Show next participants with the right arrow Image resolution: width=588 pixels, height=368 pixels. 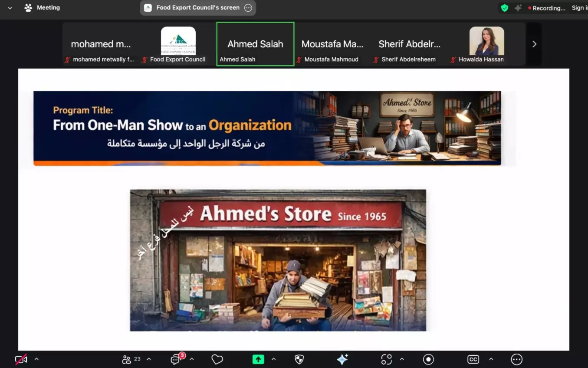pyautogui.click(x=534, y=44)
